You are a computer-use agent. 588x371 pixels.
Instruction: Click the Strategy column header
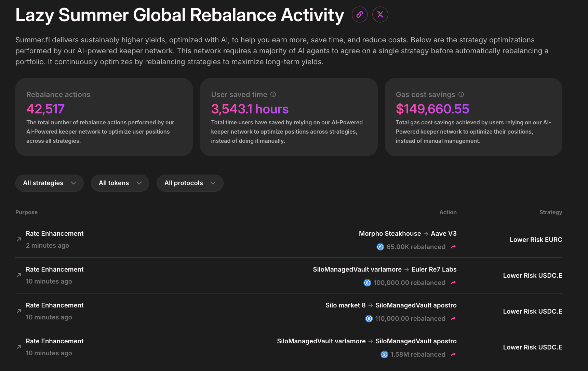click(x=550, y=212)
